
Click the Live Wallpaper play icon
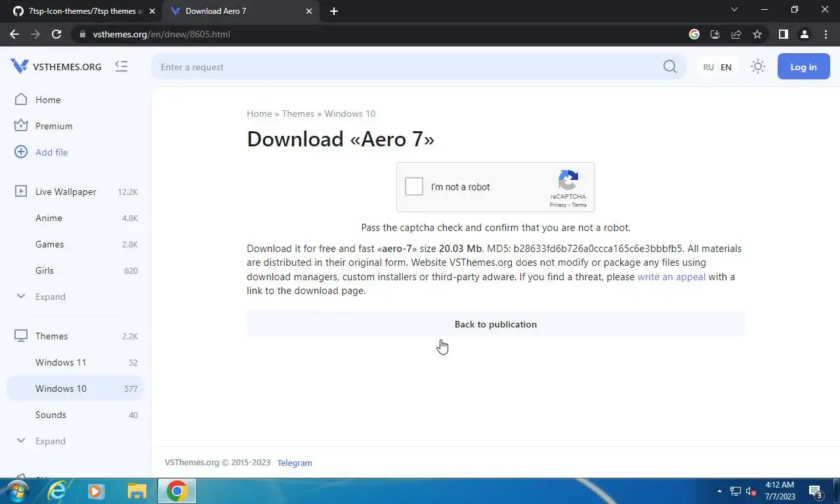(21, 191)
